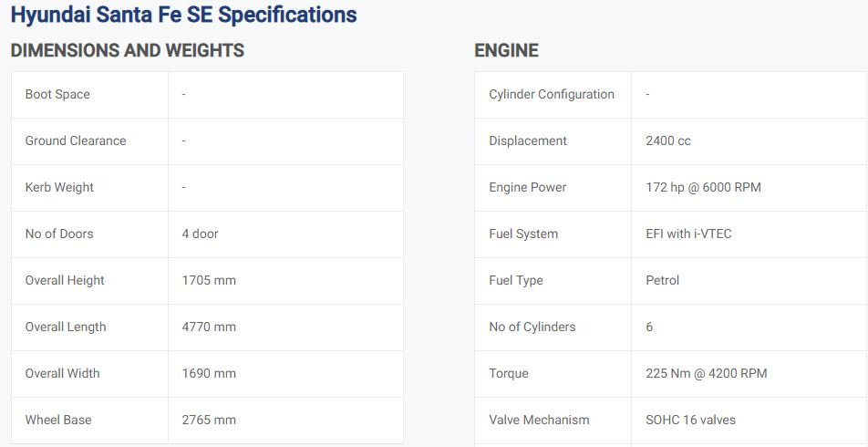
Task: Select the 1690 mm overall width value
Action: [x=210, y=373]
